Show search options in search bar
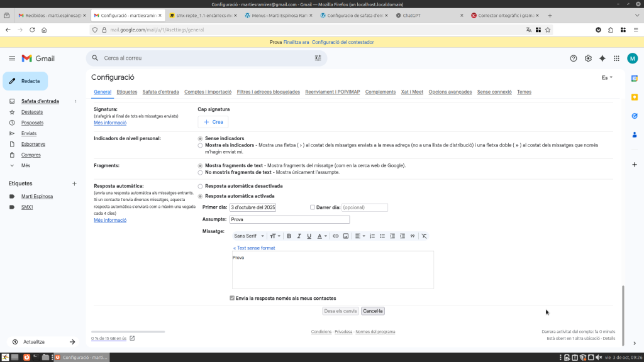This screenshot has width=644, height=362. [318, 58]
